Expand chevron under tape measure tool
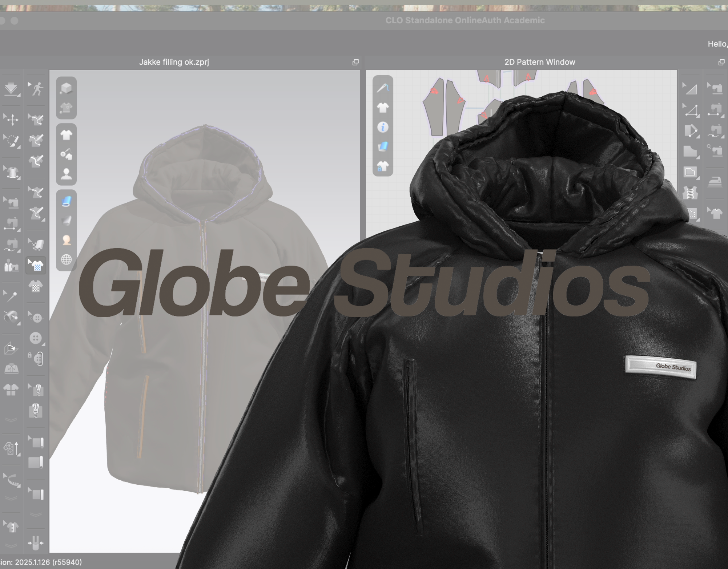This screenshot has width=728, height=569. tap(11, 498)
